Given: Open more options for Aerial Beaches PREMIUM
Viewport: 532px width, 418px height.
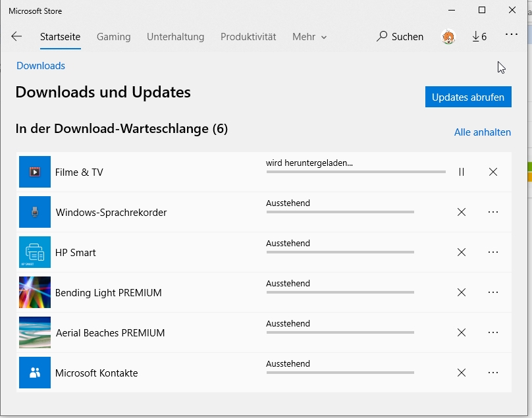Looking at the screenshot, I should (493, 332).
